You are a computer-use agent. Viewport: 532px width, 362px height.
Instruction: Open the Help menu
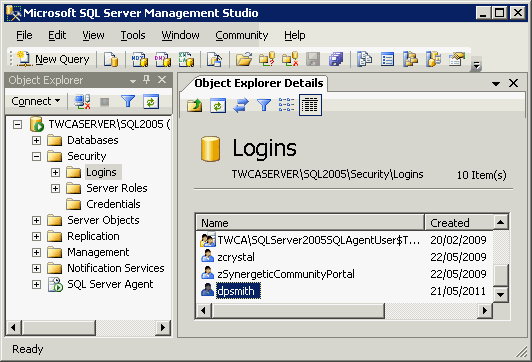[x=294, y=35]
